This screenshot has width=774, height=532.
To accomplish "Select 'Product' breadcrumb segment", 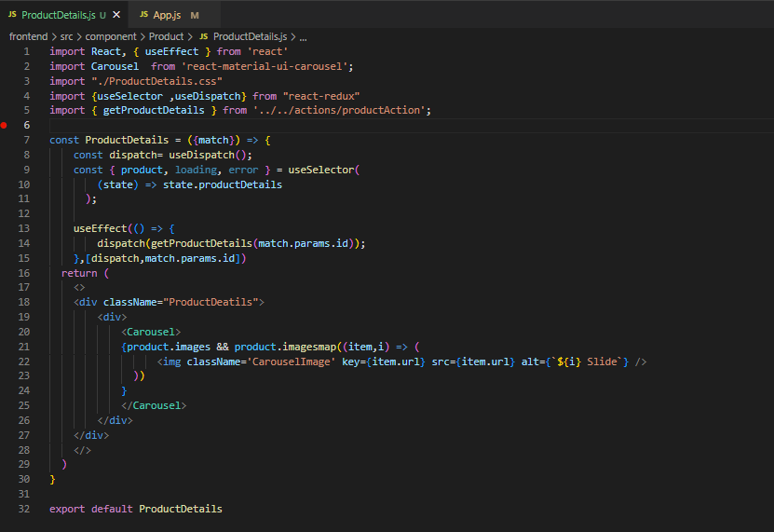I will coord(166,36).
